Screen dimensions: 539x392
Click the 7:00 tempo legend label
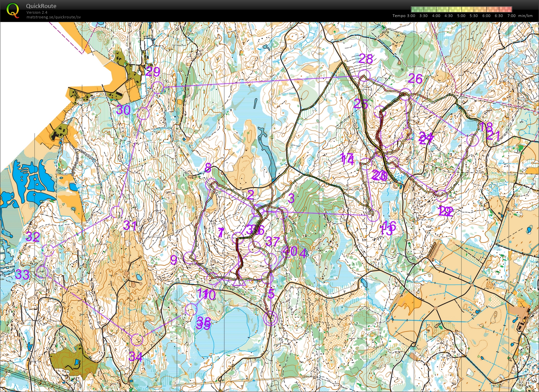coord(512,16)
